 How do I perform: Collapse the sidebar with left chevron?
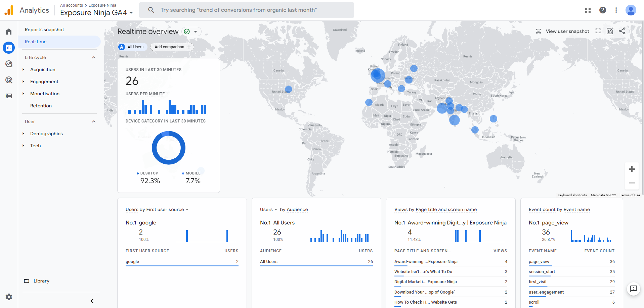coord(92,301)
